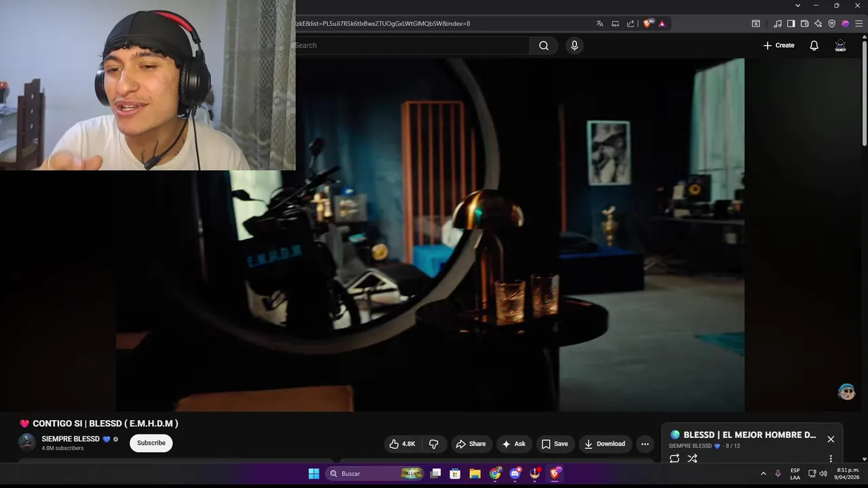Save the video to a playlist
This screenshot has height=488, width=868.
tap(555, 444)
